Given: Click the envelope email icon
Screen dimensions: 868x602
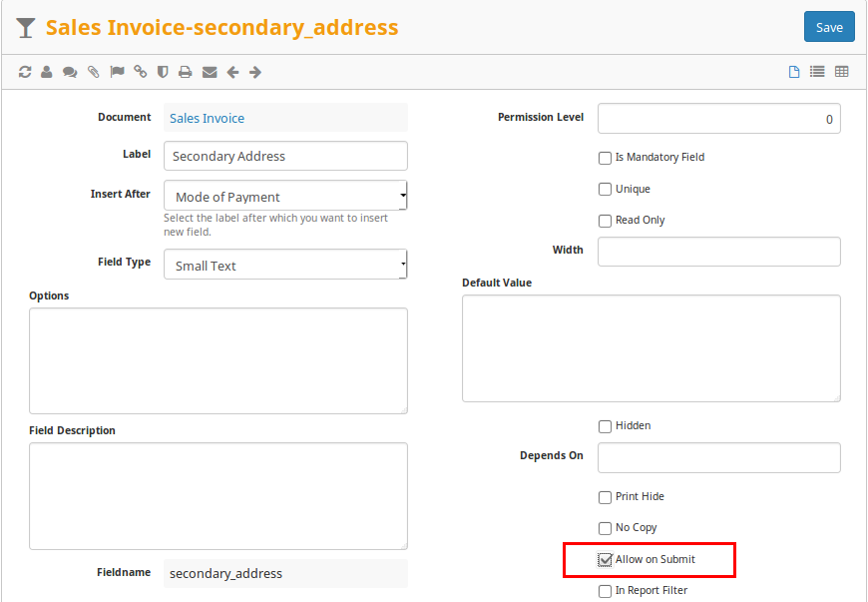Looking at the screenshot, I should click(x=209, y=72).
